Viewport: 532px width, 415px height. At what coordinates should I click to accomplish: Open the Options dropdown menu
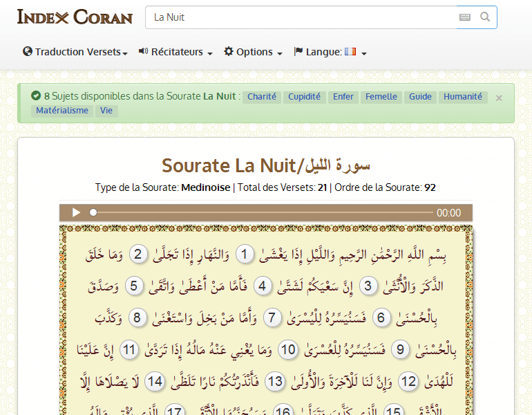point(253,52)
